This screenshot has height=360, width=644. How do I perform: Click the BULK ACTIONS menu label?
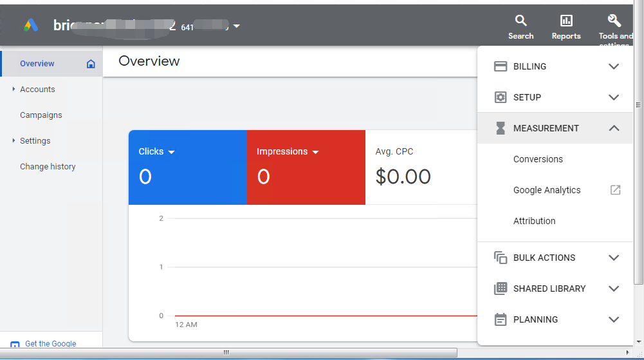coord(544,258)
